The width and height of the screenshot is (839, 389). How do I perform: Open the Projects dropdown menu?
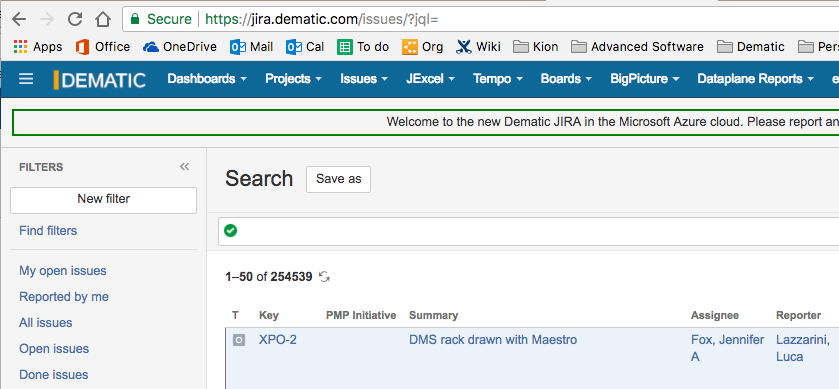294,79
